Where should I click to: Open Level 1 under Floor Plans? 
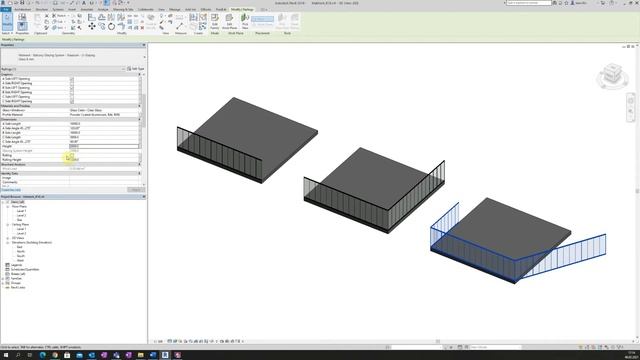21,211
